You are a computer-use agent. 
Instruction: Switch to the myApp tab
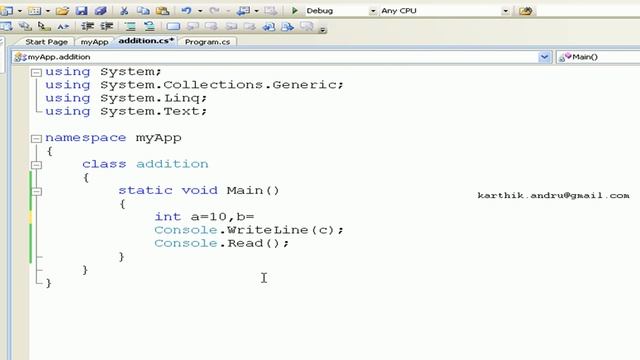point(94,42)
